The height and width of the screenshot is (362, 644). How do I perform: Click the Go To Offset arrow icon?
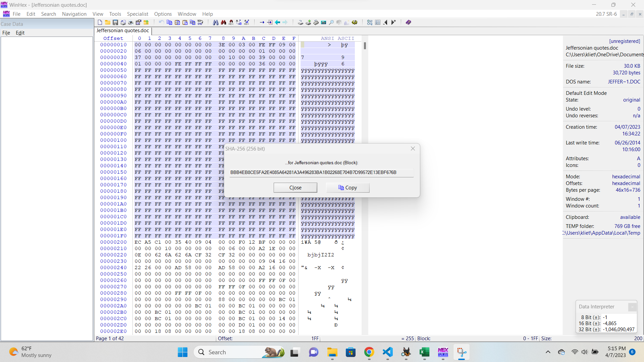click(262, 22)
